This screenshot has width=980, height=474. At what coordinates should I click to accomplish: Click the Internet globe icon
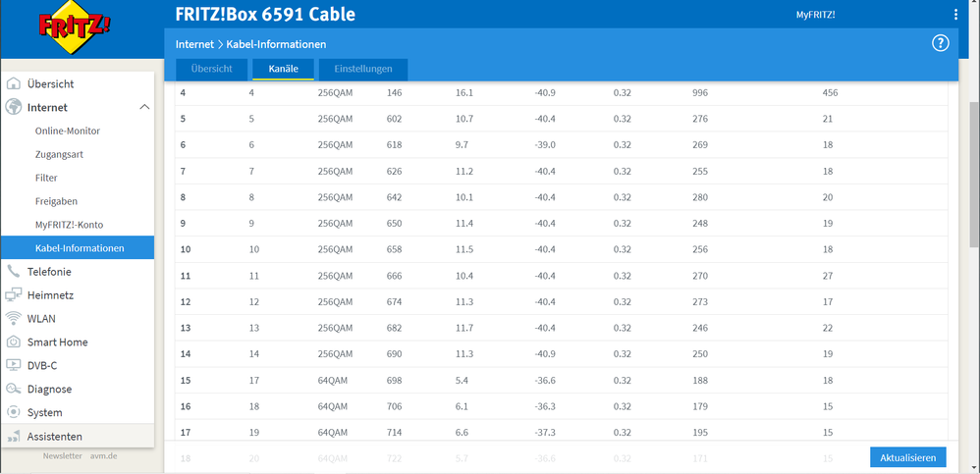tap(14, 107)
